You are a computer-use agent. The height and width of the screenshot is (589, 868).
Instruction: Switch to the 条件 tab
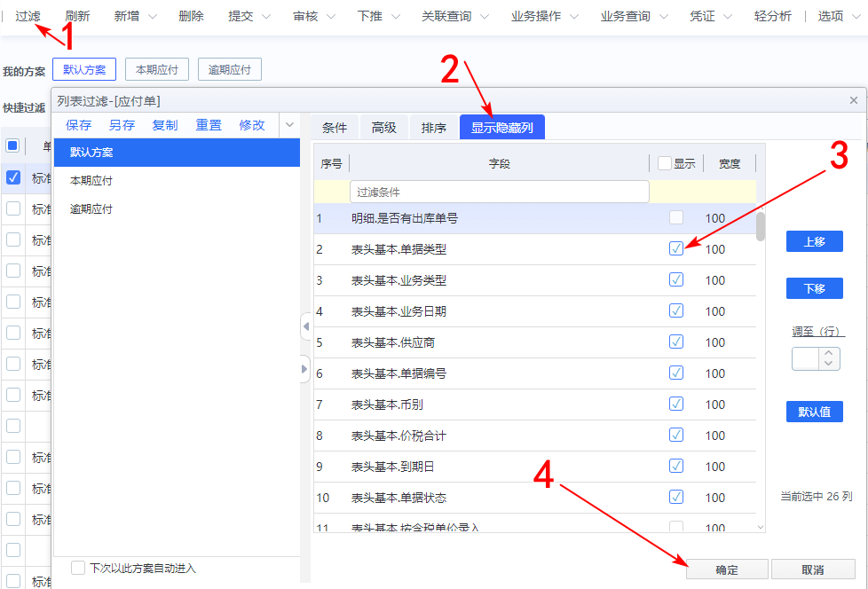click(335, 128)
